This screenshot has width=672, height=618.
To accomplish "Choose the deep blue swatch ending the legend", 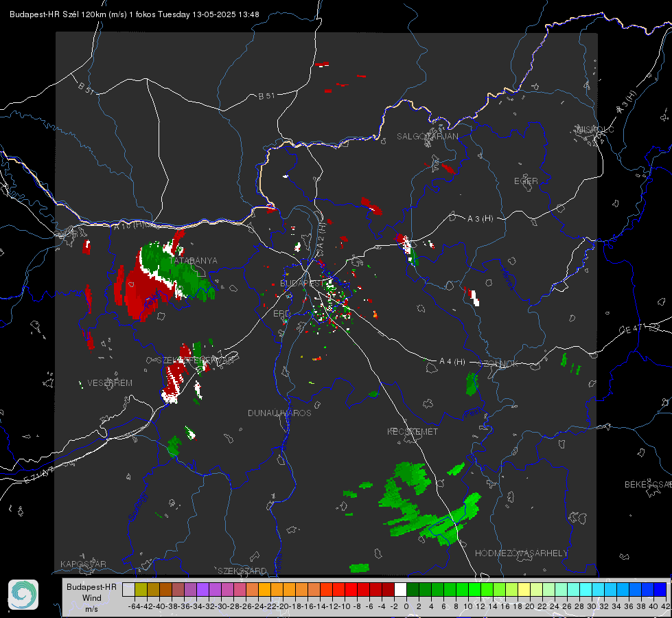I will (660, 589).
